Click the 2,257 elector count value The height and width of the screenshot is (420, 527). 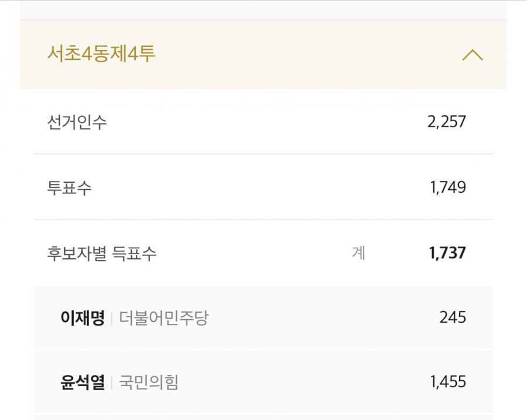coord(447,122)
